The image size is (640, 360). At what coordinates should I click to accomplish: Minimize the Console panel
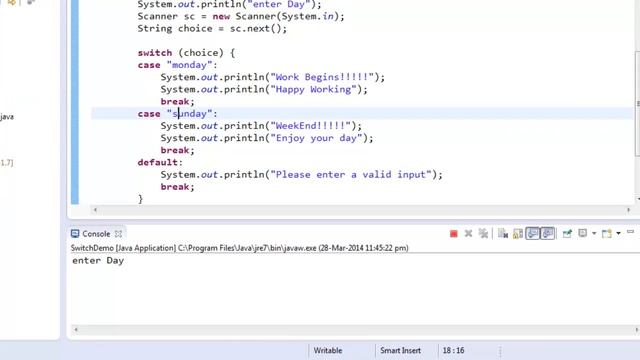click(x=630, y=232)
